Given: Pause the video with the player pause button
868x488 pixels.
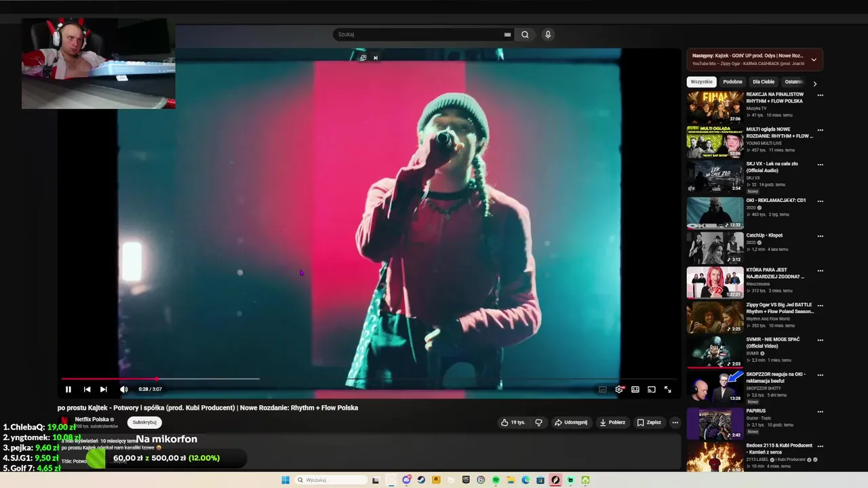Looking at the screenshot, I should [x=68, y=389].
